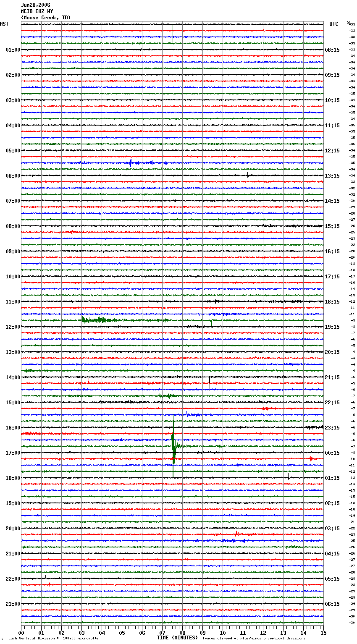Select the 01:00 MST time label

(13, 50)
